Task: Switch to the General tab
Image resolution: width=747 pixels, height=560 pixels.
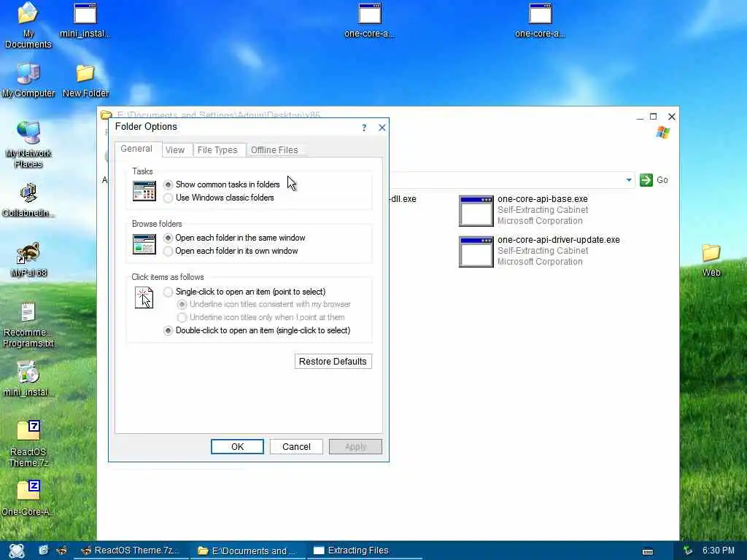Action: pyautogui.click(x=136, y=149)
